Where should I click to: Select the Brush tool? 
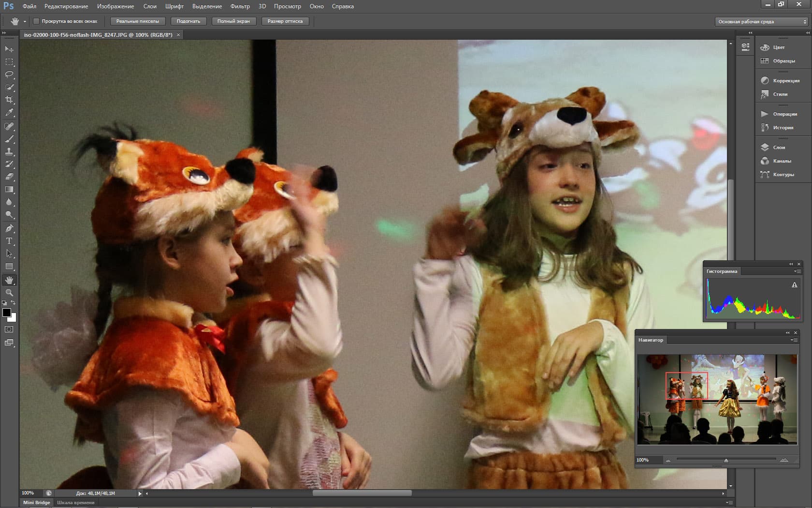point(9,139)
